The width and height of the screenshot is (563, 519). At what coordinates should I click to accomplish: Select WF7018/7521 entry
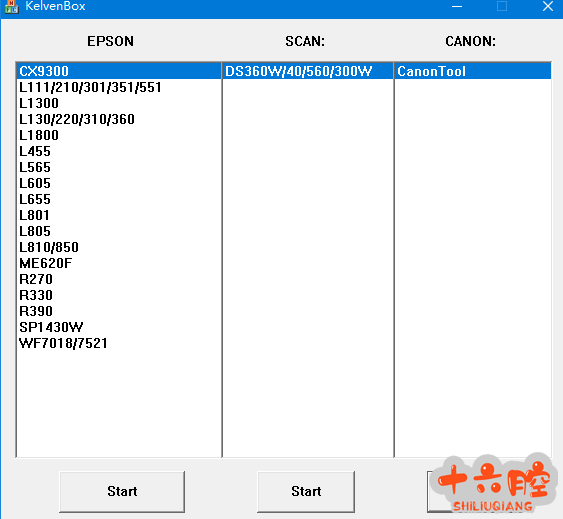[119, 343]
